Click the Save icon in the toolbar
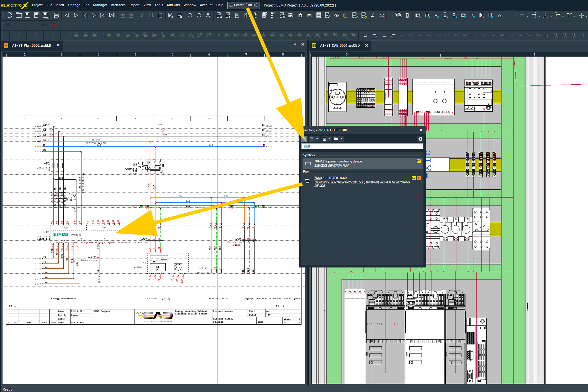 pyautogui.click(x=27, y=15)
